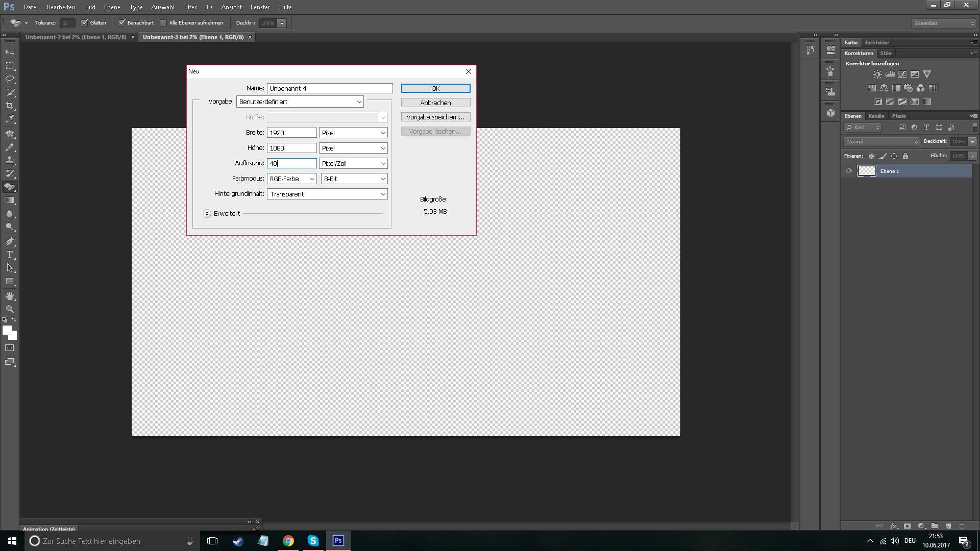Toggle the Glätten checkbox
The height and width of the screenshot is (551, 980).
click(x=85, y=23)
